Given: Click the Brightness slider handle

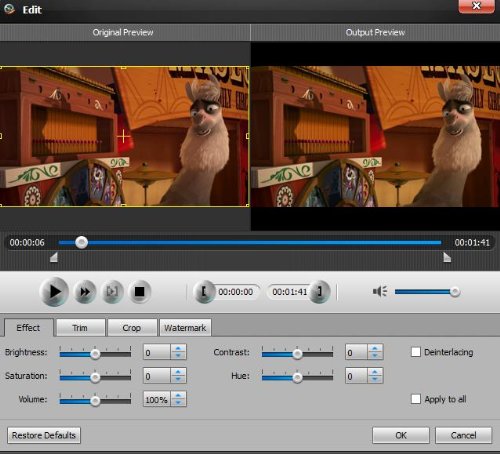Looking at the screenshot, I should click(x=95, y=354).
